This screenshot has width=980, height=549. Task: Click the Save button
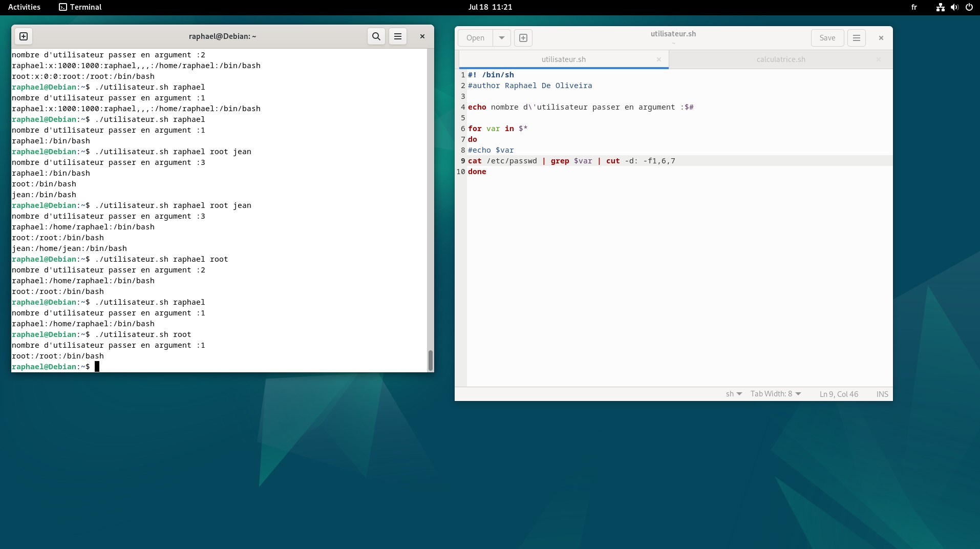(x=827, y=38)
